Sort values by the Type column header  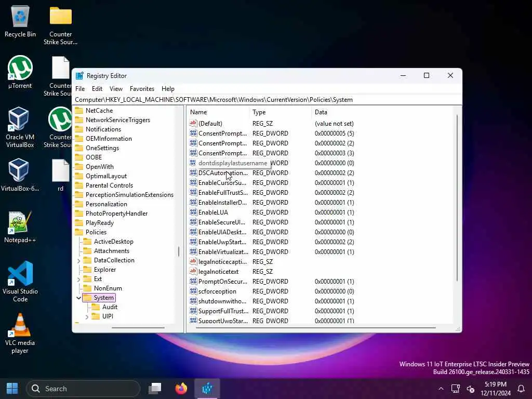point(280,112)
